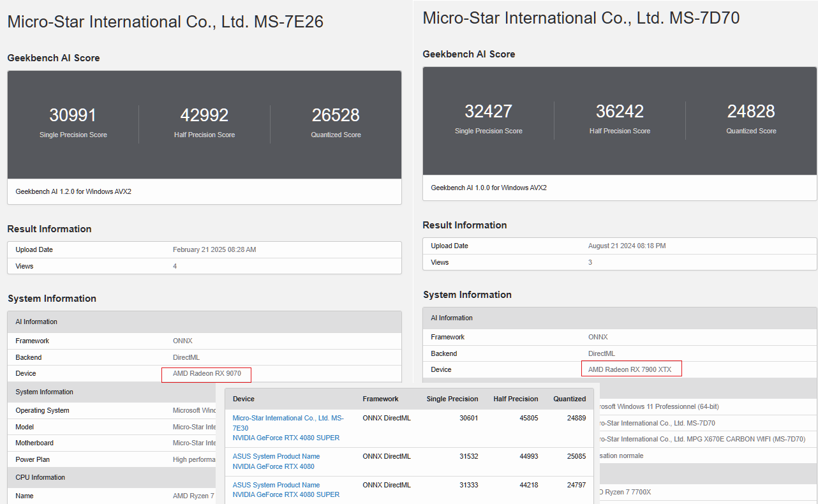818x504 pixels.
Task: Click the Views count on the right result
Action: click(x=590, y=262)
